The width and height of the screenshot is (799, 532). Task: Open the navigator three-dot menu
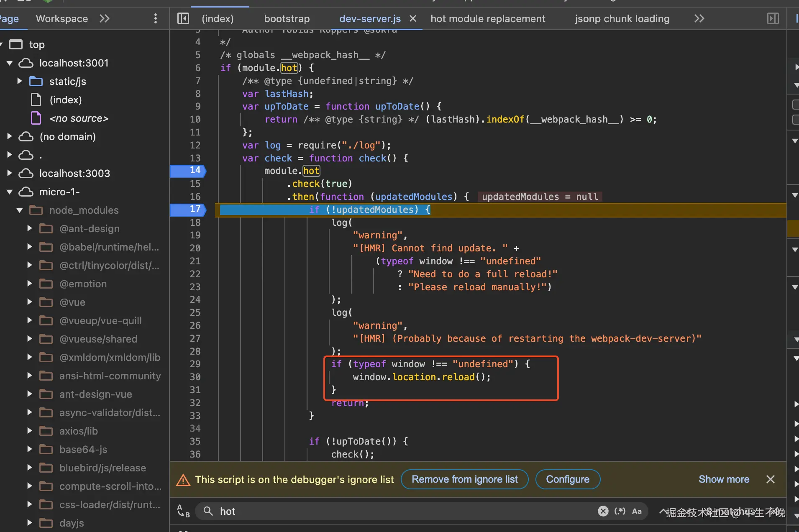pyautogui.click(x=156, y=18)
